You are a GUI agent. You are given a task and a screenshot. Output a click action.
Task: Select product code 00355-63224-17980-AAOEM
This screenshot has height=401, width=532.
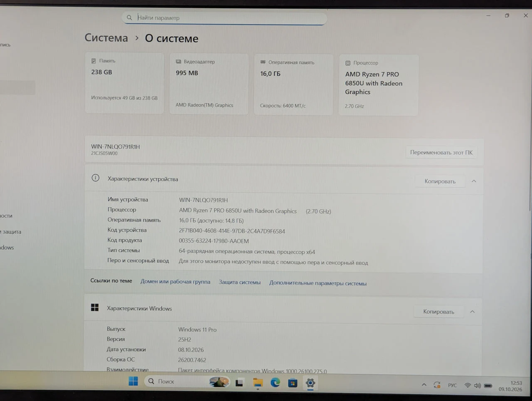click(214, 241)
